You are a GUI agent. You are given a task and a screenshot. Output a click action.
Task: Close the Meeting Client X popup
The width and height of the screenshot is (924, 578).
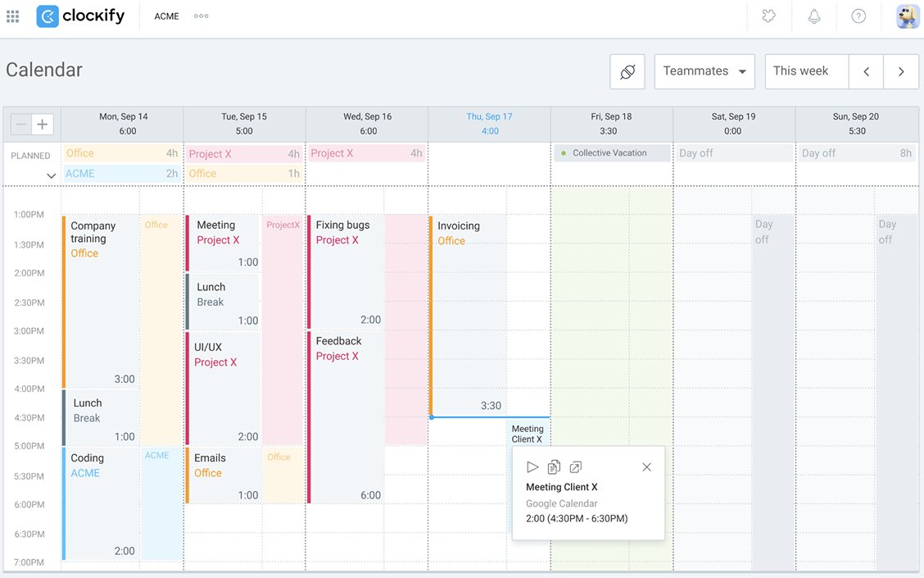coord(646,467)
